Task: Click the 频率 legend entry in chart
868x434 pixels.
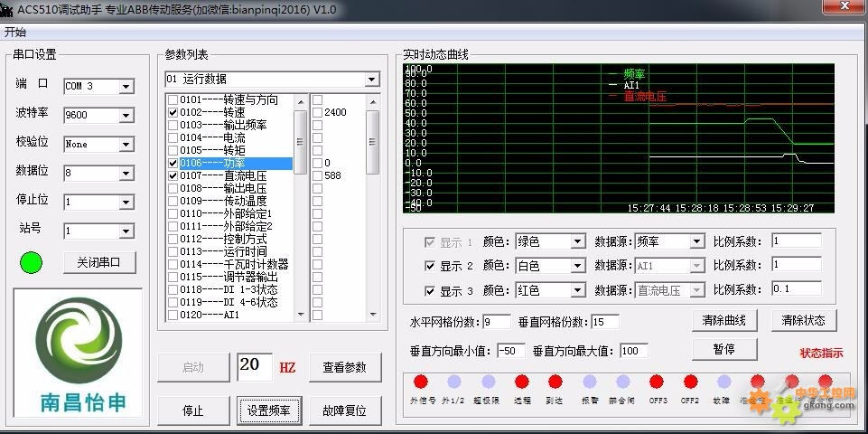Action: (634, 73)
